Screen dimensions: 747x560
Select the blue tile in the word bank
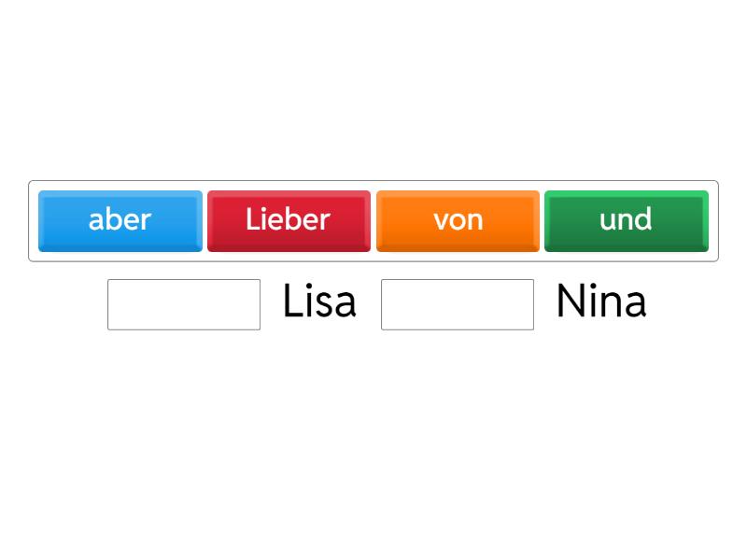(x=120, y=220)
